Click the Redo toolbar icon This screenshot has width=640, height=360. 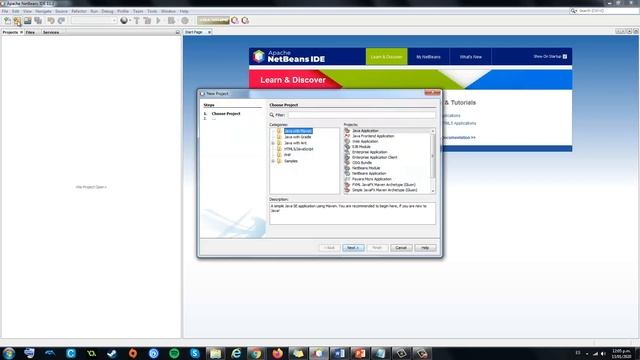[x=61, y=20]
